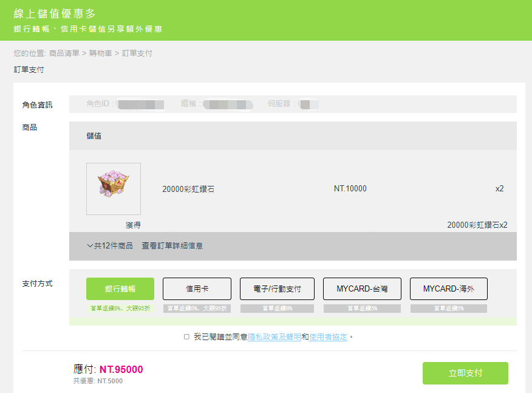
Task: Choose 信用卡 as payment method
Action: [197, 289]
